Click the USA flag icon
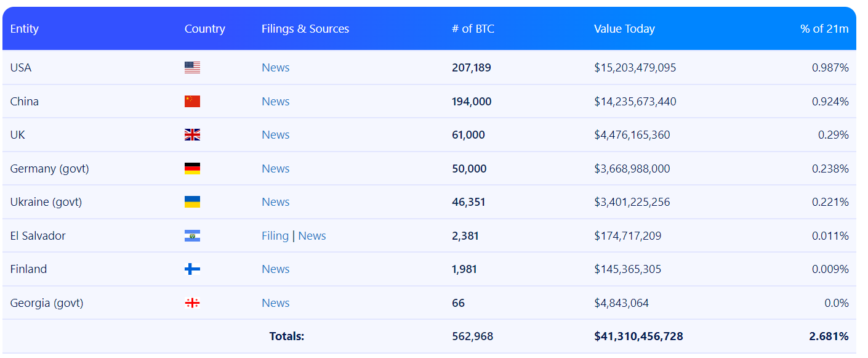 (x=192, y=68)
